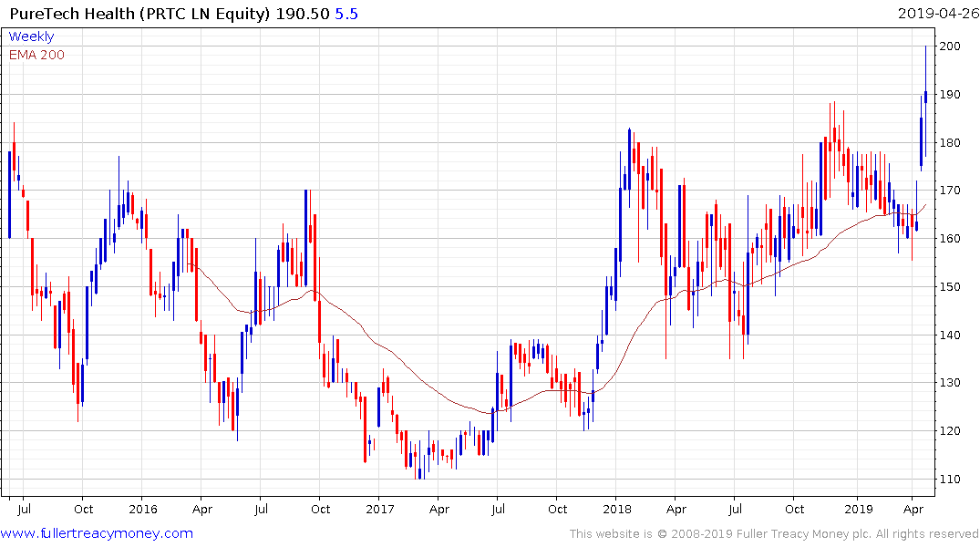Click the 2016 label on the time axis
Viewport: 980px width, 547px height.
tap(143, 509)
